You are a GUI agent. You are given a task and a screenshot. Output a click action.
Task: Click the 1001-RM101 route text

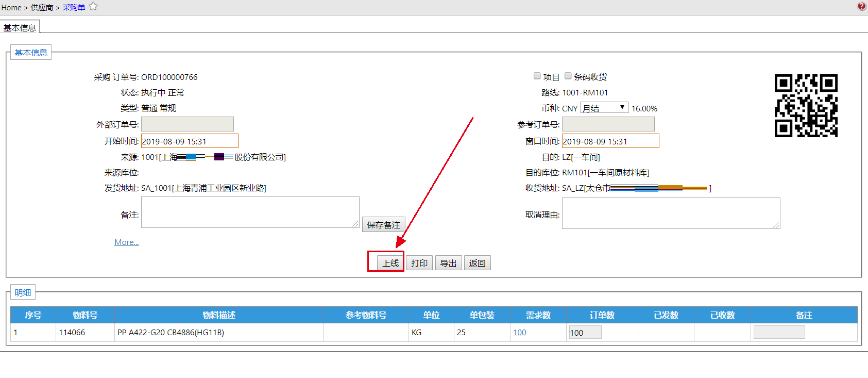tap(585, 93)
